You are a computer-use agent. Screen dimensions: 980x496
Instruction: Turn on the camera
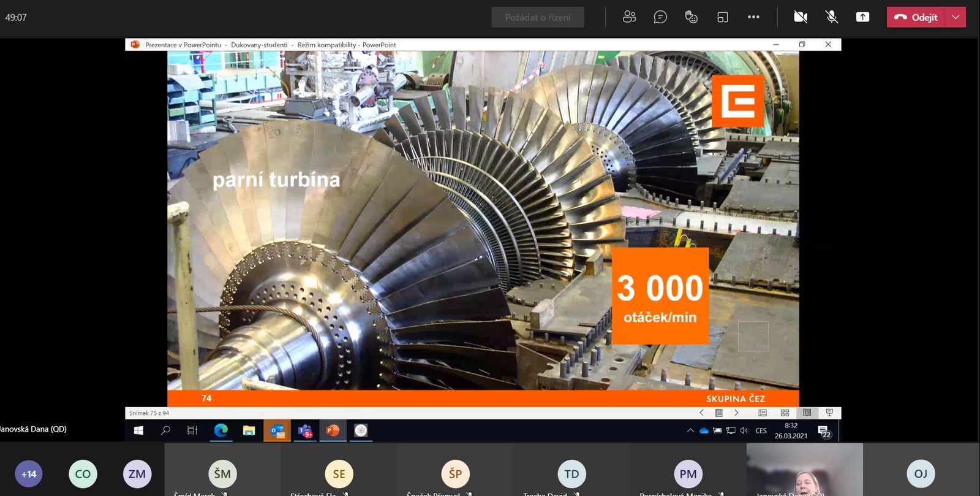coord(800,17)
